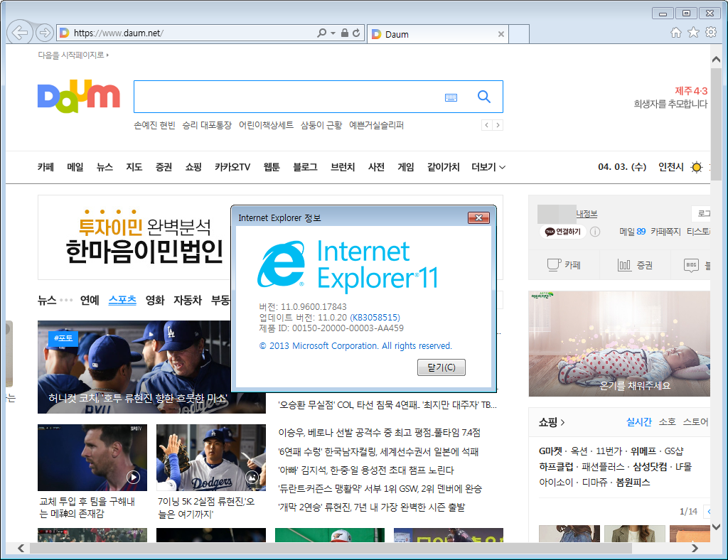Open the 듀란트·커즌스 맹활약 headline
The height and width of the screenshot is (560, 728).
pos(380,488)
